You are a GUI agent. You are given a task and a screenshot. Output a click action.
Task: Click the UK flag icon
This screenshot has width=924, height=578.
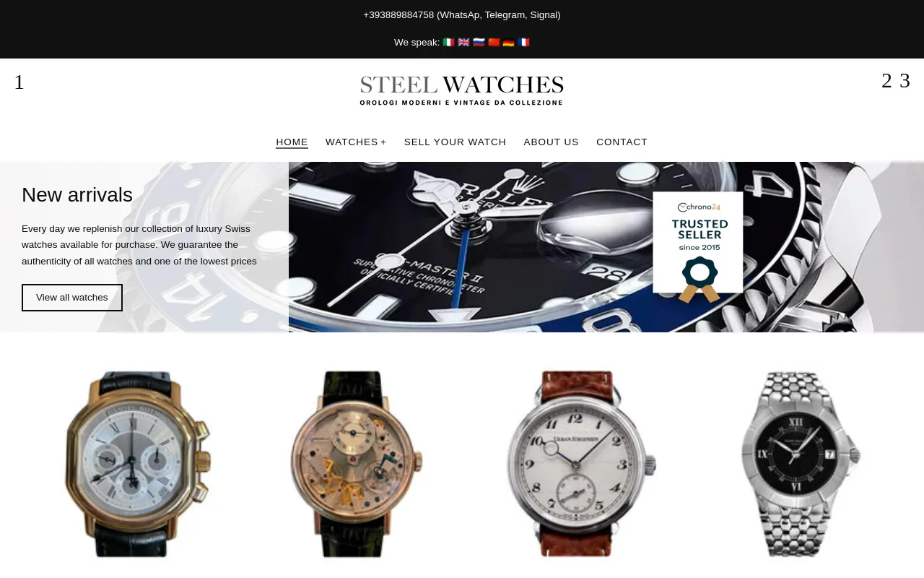463,43
